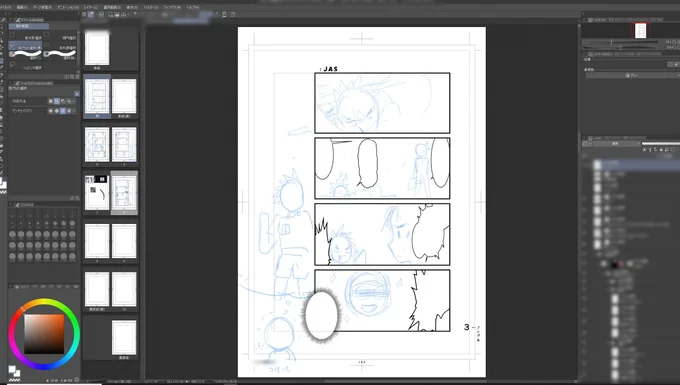This screenshot has height=385, width=680.
Task: Adjust the layer opacity slider
Action: point(660,144)
